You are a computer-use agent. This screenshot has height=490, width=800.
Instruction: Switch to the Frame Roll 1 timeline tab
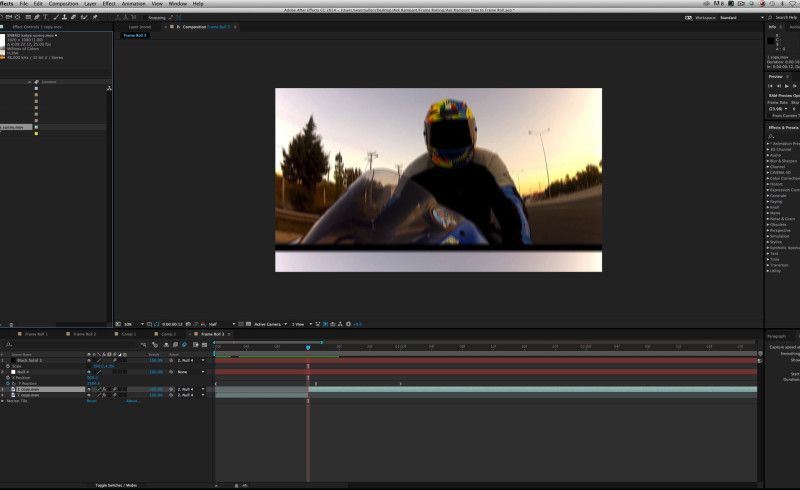coord(36,334)
